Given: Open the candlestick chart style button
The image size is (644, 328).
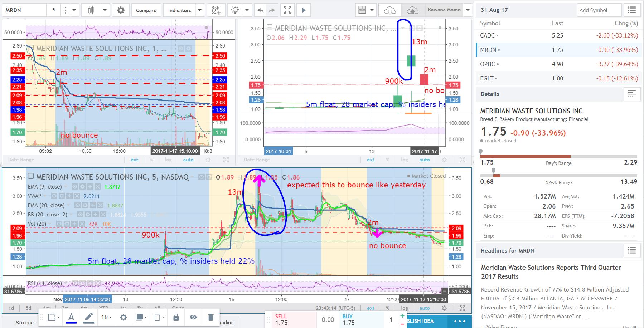Looking at the screenshot, I should click(x=91, y=10).
